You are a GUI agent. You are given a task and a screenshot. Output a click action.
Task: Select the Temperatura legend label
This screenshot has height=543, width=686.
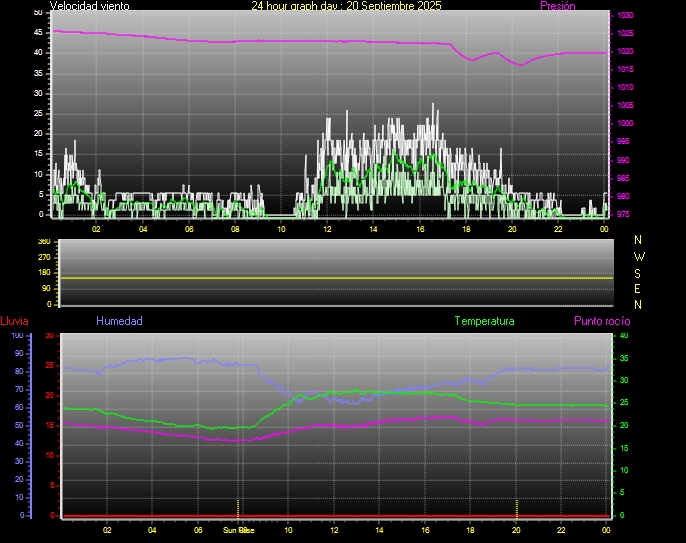click(484, 322)
